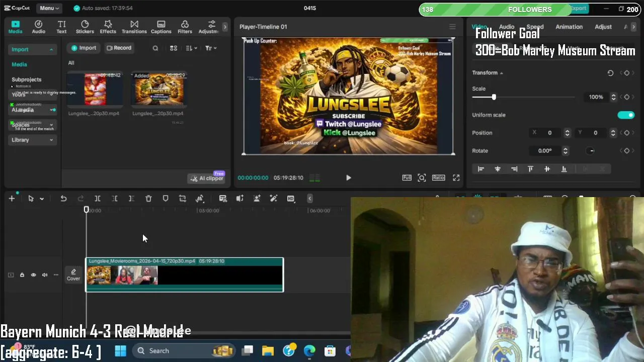Toggle Uniform scale switch

pos(626,115)
